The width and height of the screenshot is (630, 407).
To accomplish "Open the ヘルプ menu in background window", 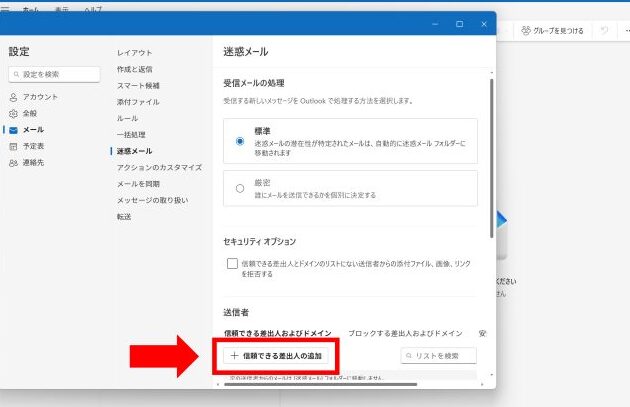I will [x=93, y=9].
